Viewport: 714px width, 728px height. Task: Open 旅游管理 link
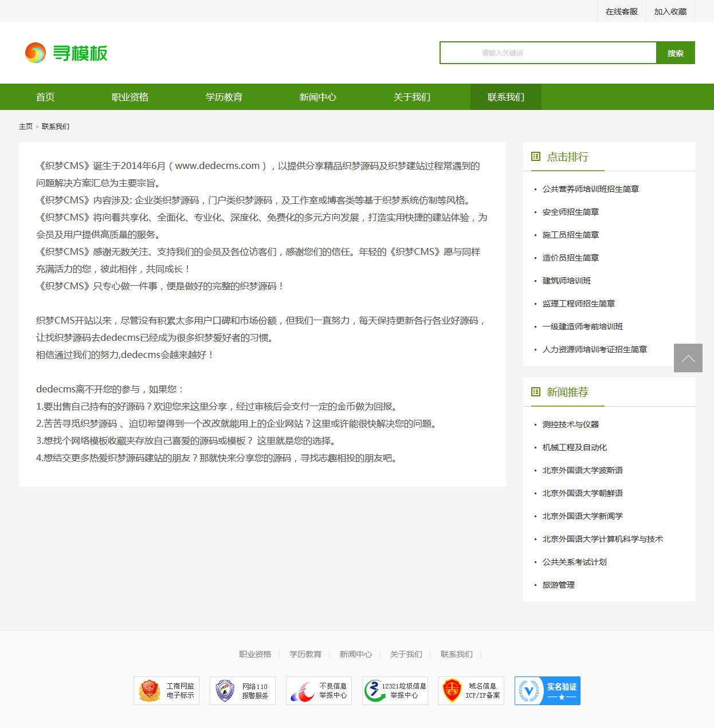click(559, 585)
